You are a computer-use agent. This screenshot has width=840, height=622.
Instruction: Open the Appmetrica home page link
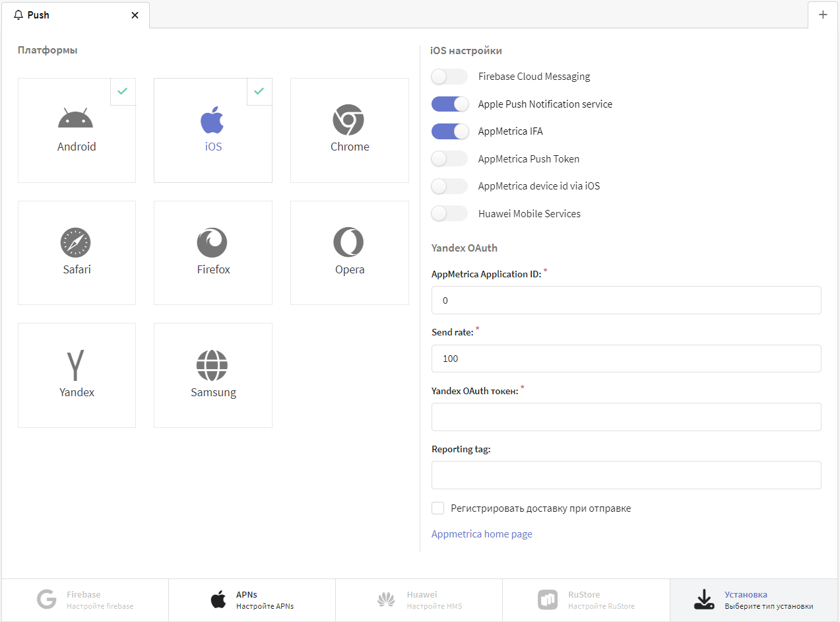coord(482,534)
